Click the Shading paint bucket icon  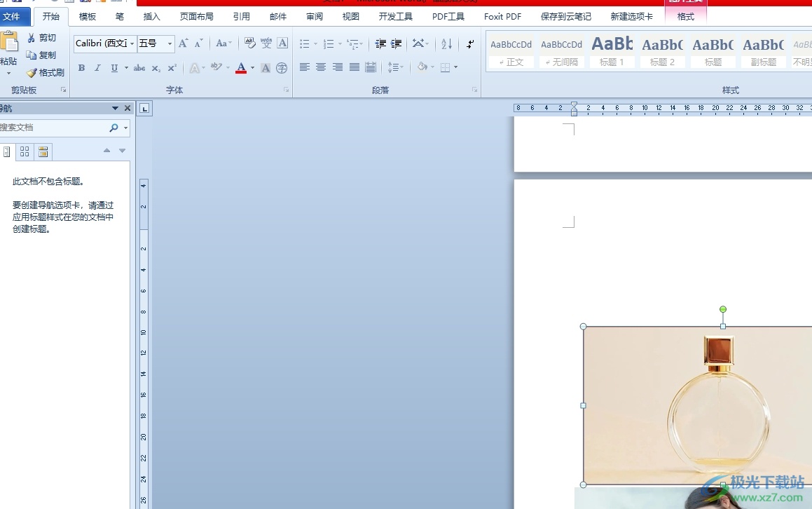click(422, 67)
